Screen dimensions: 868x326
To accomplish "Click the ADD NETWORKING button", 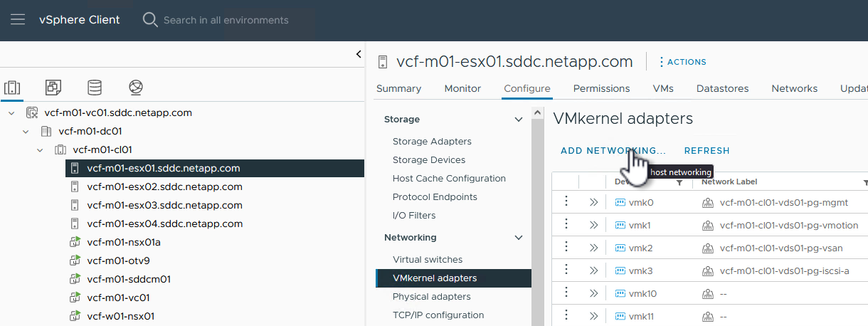I will [x=613, y=151].
